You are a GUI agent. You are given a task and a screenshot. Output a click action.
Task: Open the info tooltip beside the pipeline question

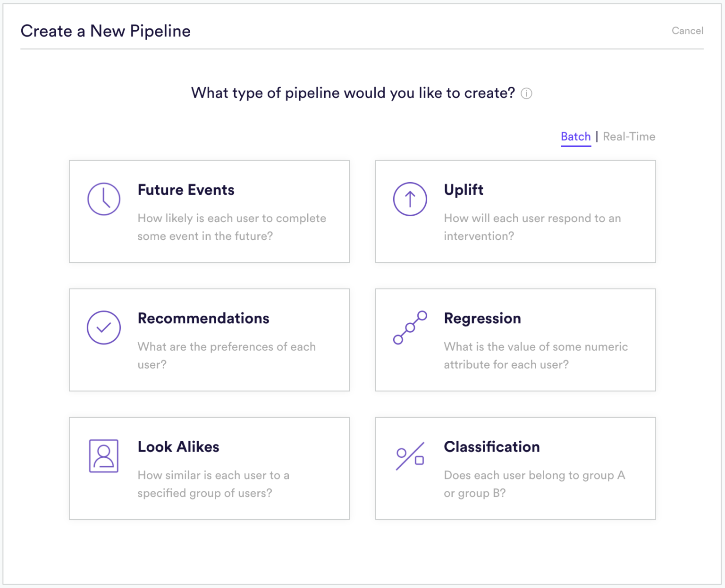[x=526, y=93]
